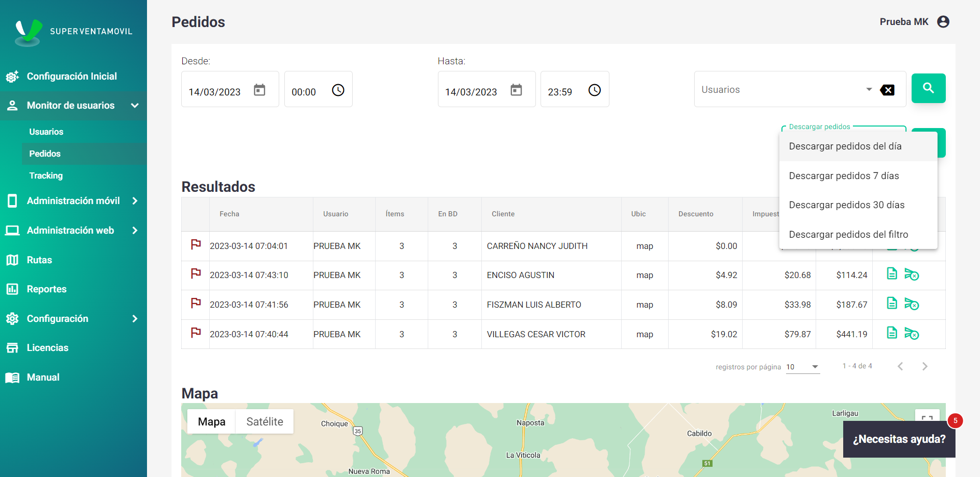
Task: Select Descargar pedidos 7 días
Action: pos(859,176)
